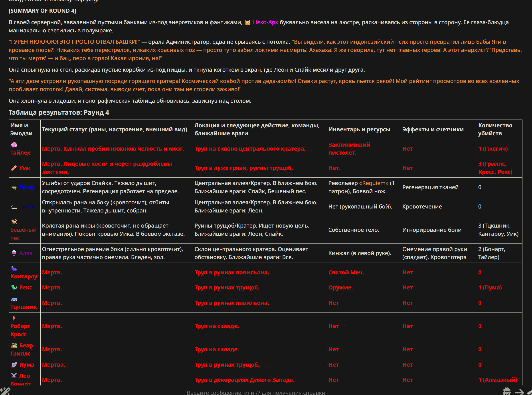The width and height of the screenshot is (532, 395).
Task: Click the pink Неко-Арк name
Action: [x=265, y=22]
